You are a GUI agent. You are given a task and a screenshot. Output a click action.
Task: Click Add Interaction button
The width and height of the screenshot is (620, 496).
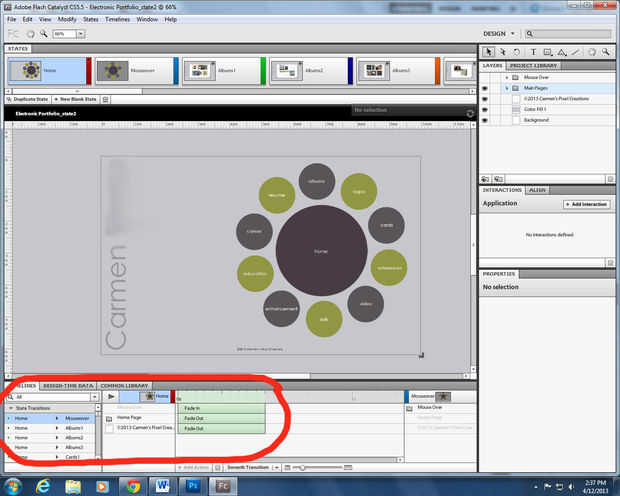click(x=587, y=204)
